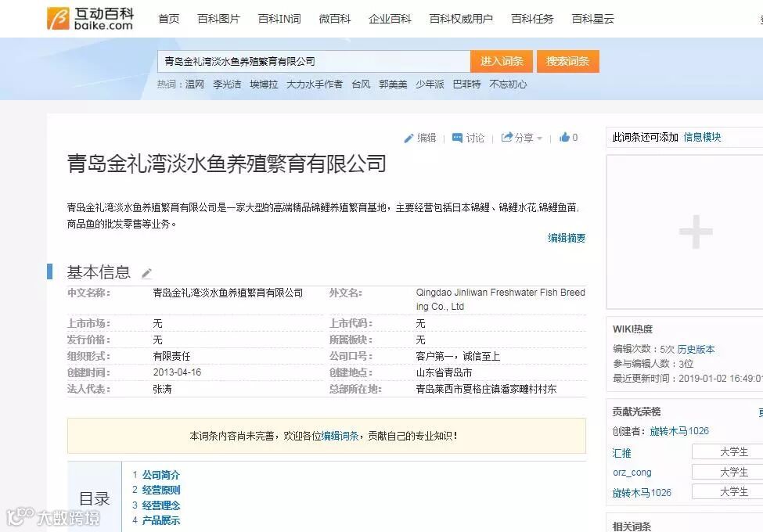Image resolution: width=763 pixels, height=532 pixels.
Task: Open contributor 汇推 profile
Action: click(x=621, y=453)
